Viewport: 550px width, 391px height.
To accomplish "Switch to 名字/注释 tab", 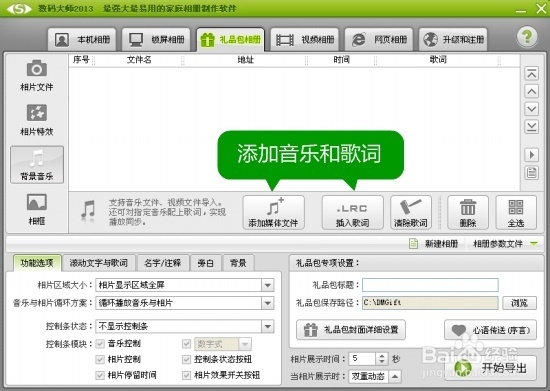I will (x=163, y=263).
